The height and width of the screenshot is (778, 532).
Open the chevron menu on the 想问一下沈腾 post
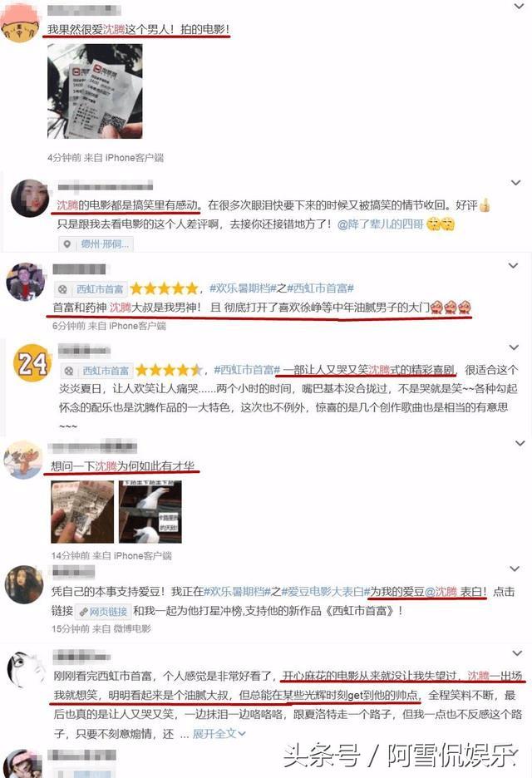pyautogui.click(x=520, y=443)
